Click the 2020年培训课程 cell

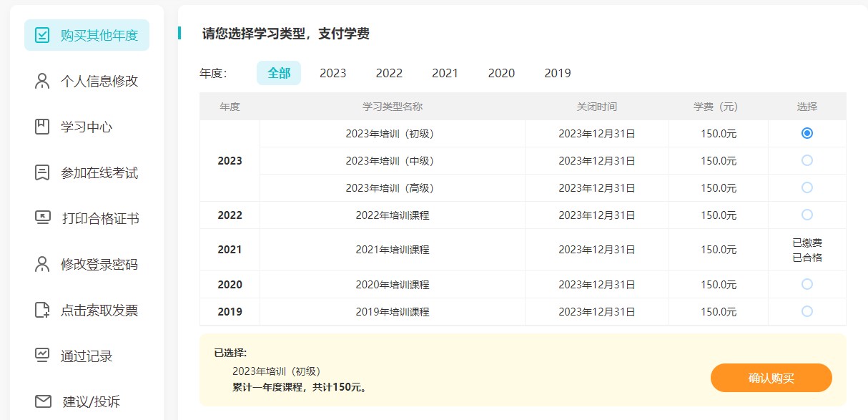pyautogui.click(x=393, y=285)
